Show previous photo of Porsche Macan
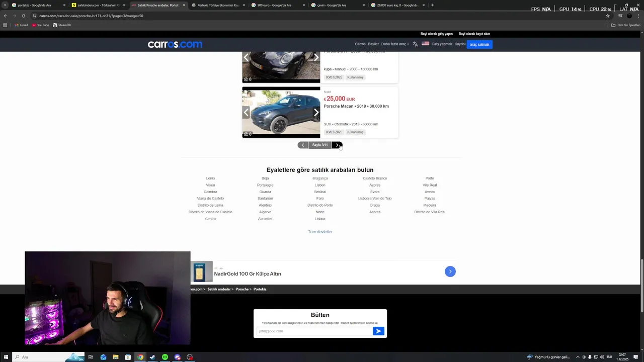644x362 pixels. coord(246,112)
